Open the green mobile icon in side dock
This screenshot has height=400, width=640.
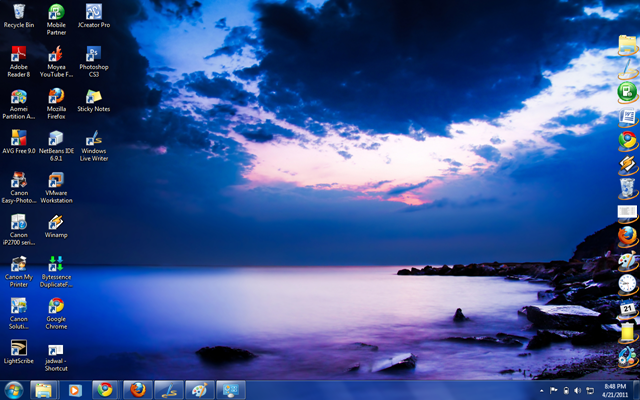point(627,92)
